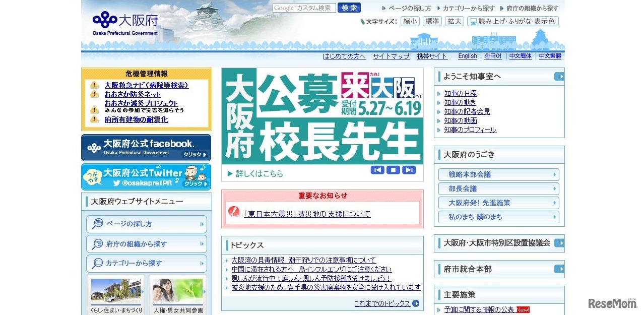The width and height of the screenshot is (644, 315).
Task: Open 大阪救急ナビ（病院等検索） link
Action: [147, 86]
